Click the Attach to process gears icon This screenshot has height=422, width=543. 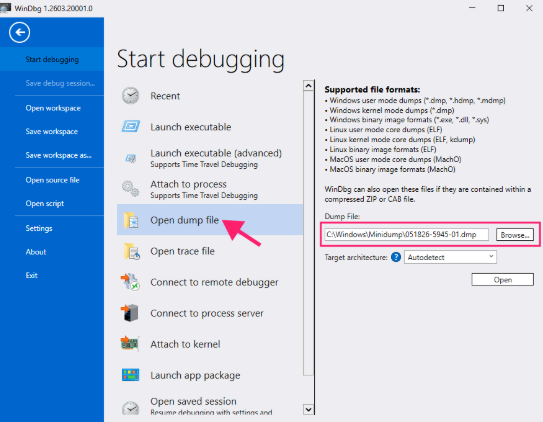coord(131,189)
